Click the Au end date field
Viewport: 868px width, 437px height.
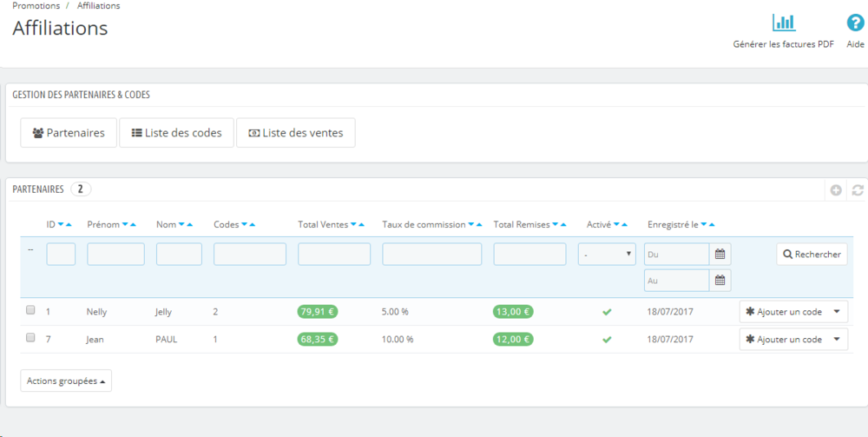[677, 281]
